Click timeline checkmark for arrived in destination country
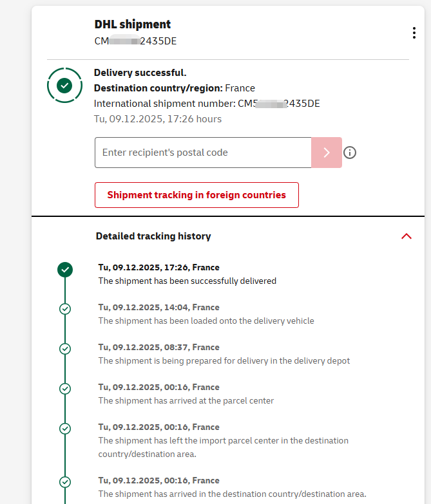Screen dimensions: 431x504 coord(65,481)
